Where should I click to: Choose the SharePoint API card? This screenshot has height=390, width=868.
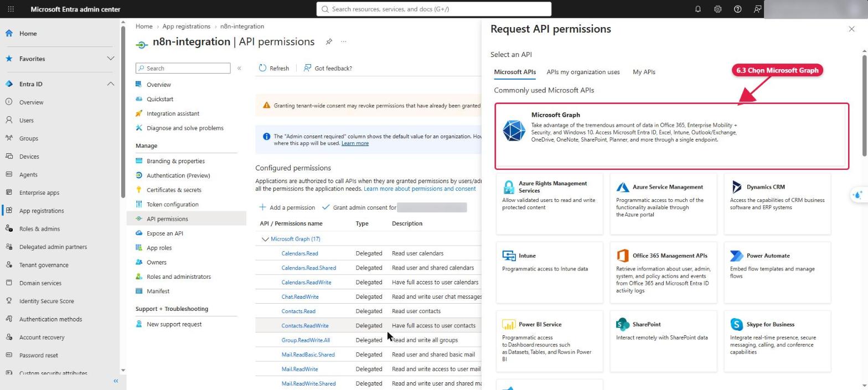663,341
